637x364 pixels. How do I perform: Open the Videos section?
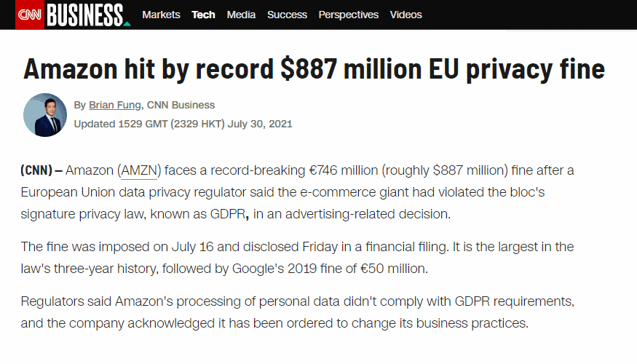pos(405,15)
